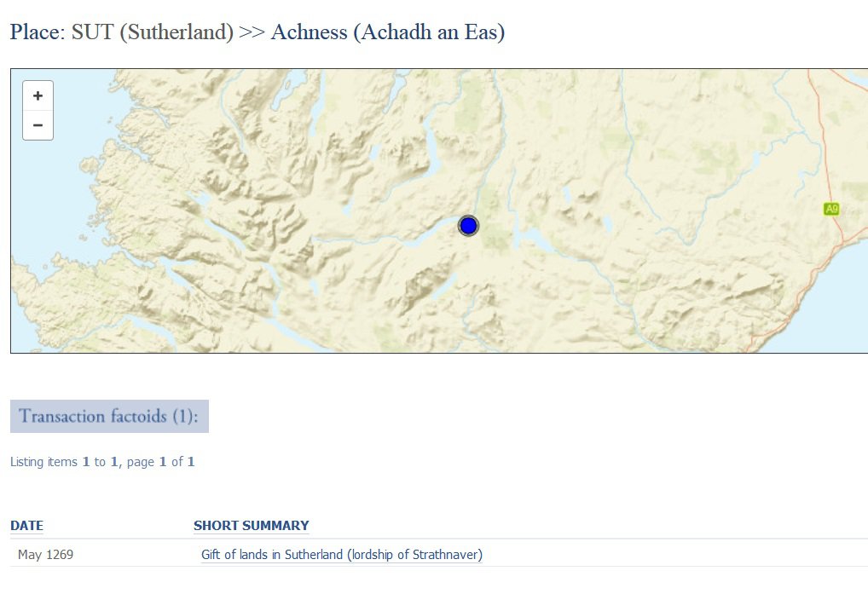
Task: Open the SUT (Sutherland) breadcrumb link
Action: (x=153, y=32)
